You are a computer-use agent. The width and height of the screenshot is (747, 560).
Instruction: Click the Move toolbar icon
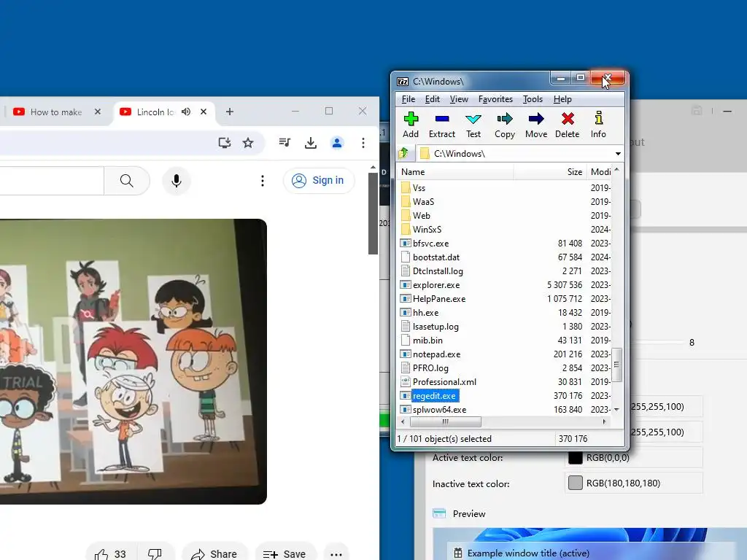coord(536,125)
